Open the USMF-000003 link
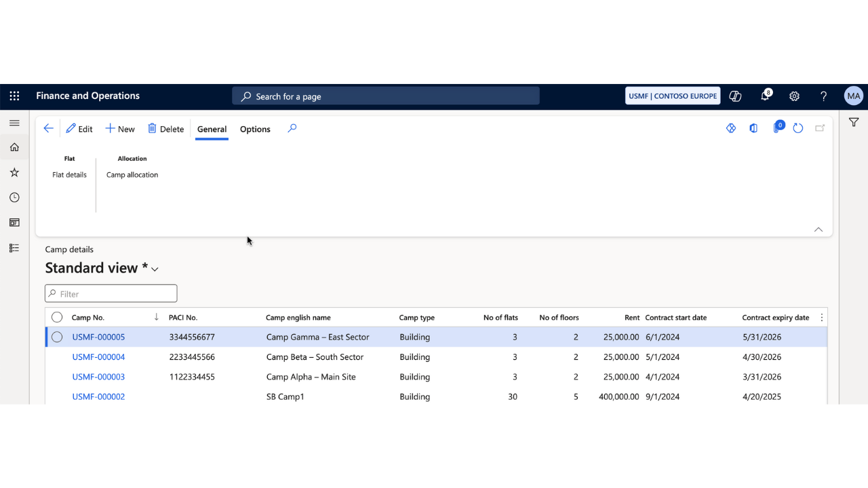 [x=98, y=377]
